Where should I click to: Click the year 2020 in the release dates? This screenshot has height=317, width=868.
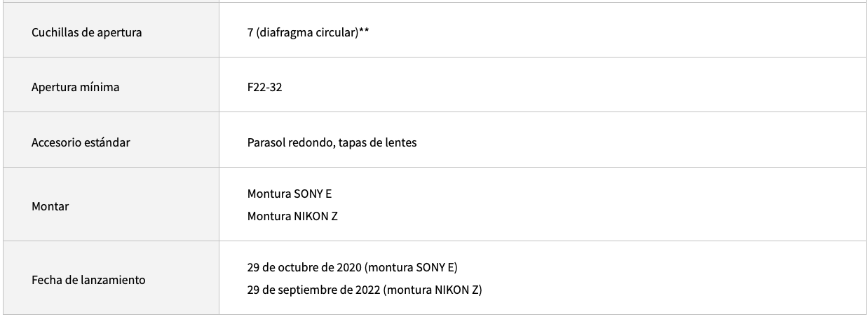(349, 267)
